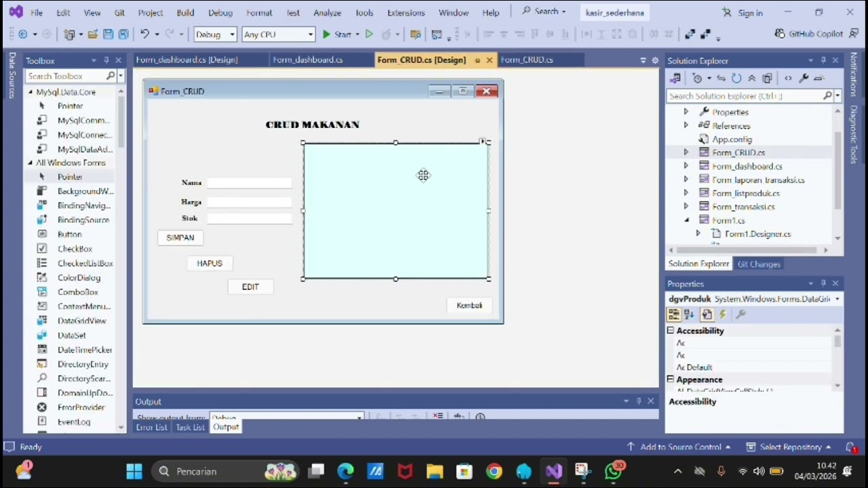
Task: Select CheckBox control in Toolbox
Action: pos(75,249)
